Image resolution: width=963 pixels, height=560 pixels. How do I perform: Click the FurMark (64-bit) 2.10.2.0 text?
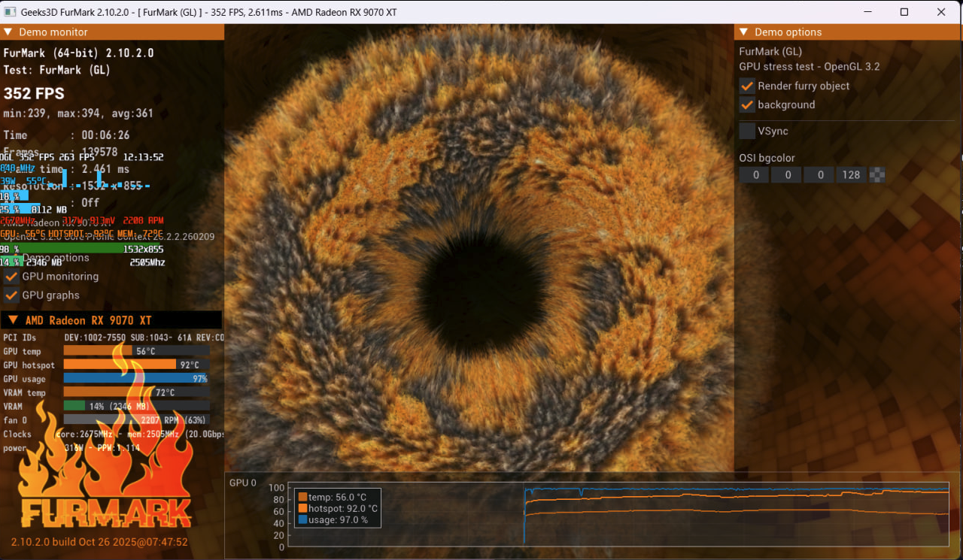point(78,53)
